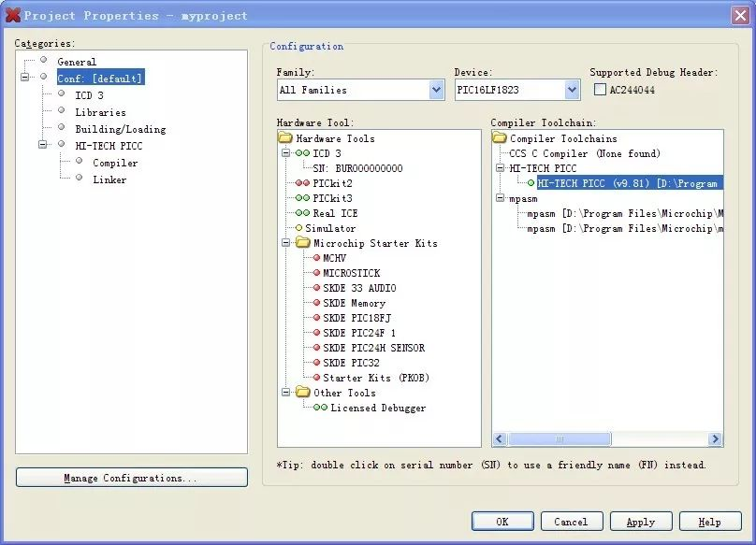
Task: Select the first mpasm Program Files entry
Action: coord(625,213)
